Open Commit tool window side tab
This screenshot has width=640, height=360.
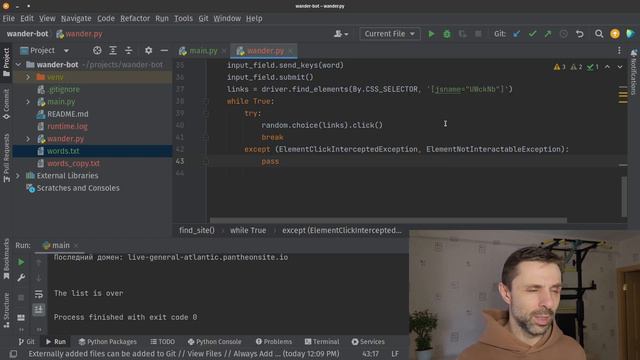point(6,104)
